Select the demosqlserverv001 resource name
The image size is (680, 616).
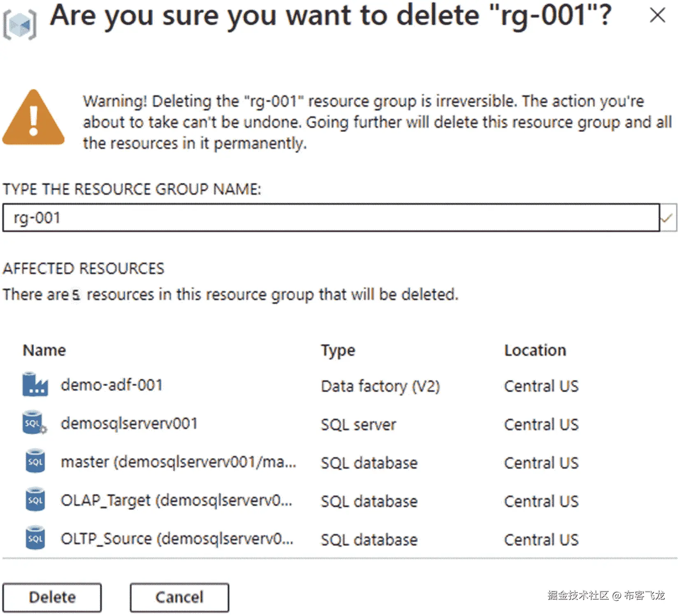129,423
